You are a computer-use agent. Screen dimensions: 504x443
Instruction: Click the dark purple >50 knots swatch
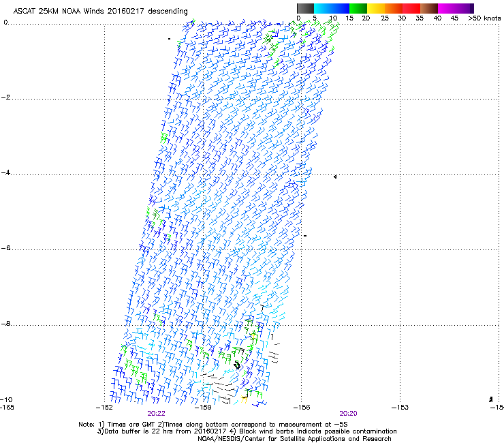(471, 8)
